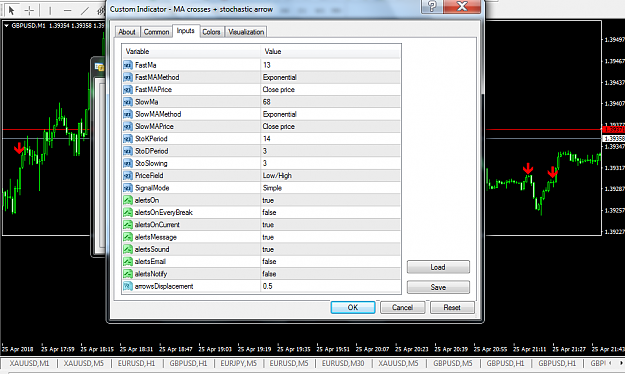Viewport: 625px width, 374px height.
Task: Switch to EURJPY,M5 chart tab
Action: [x=238, y=363]
